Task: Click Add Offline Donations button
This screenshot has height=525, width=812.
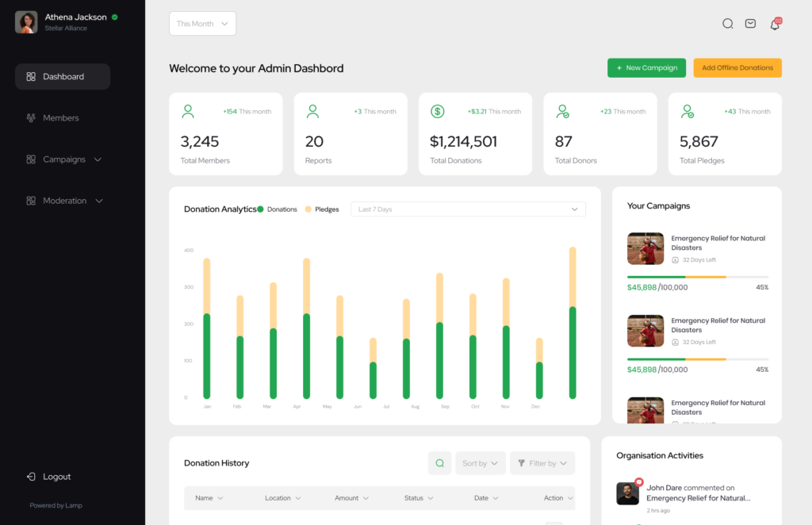Action: pos(737,68)
